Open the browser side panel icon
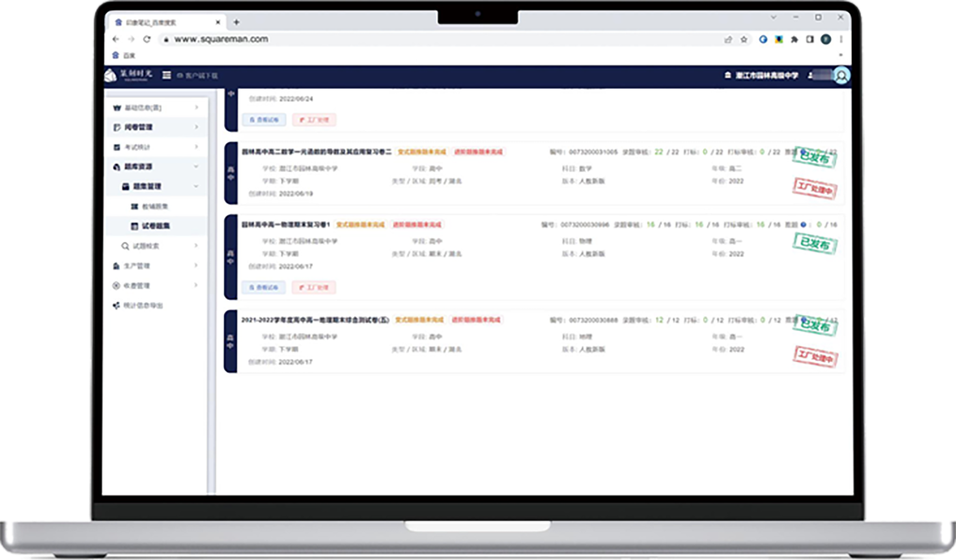The image size is (956, 560). pyautogui.click(x=809, y=40)
